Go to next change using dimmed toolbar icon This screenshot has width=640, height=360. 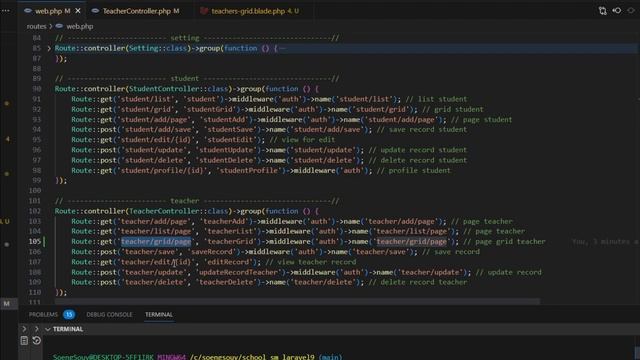point(631,11)
